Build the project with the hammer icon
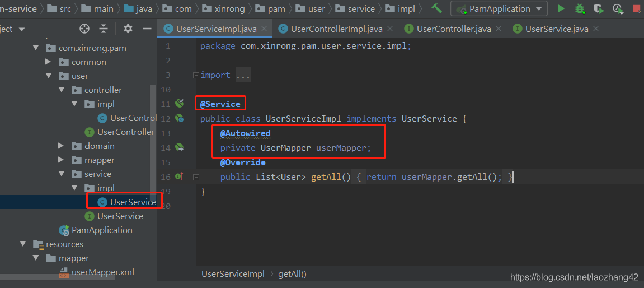Viewport: 644px width, 288px height. coord(437,8)
